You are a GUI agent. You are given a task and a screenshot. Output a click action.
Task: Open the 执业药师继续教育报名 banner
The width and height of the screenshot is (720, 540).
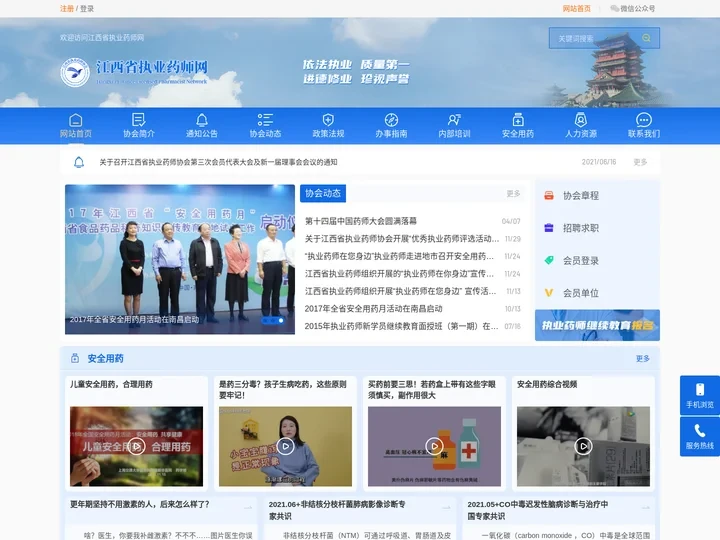597,325
